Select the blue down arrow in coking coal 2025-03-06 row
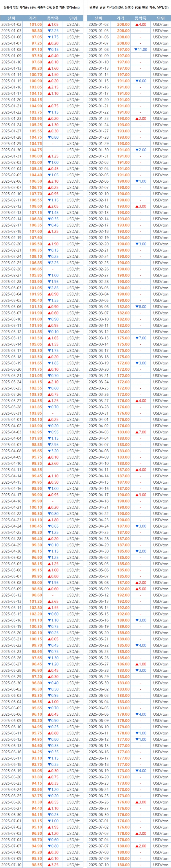 137,307
